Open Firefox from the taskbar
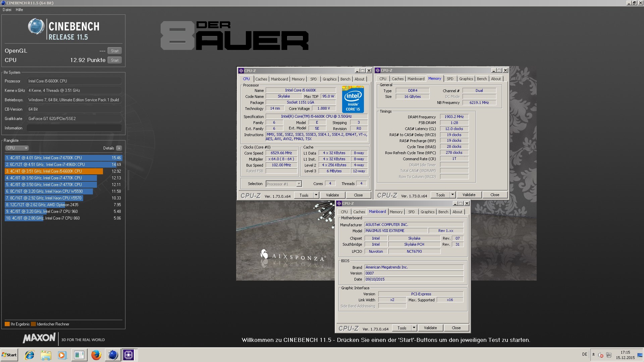 [x=96, y=355]
